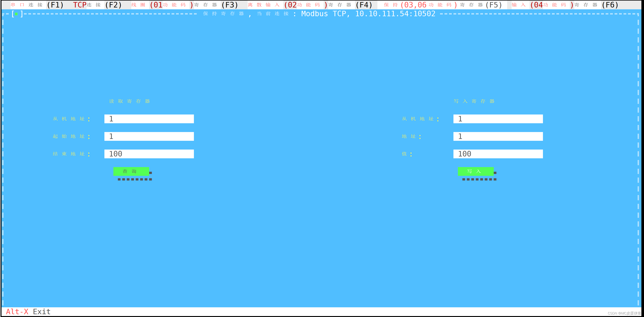Open 线圈(01功能码)寄存器 (F3) menu
This screenshot has height=317, width=644.
pyautogui.click(x=185, y=5)
